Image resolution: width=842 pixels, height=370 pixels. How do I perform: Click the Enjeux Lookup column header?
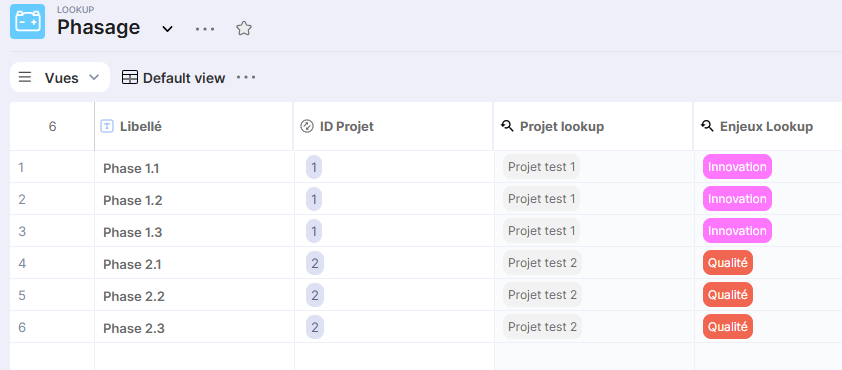[768, 127]
